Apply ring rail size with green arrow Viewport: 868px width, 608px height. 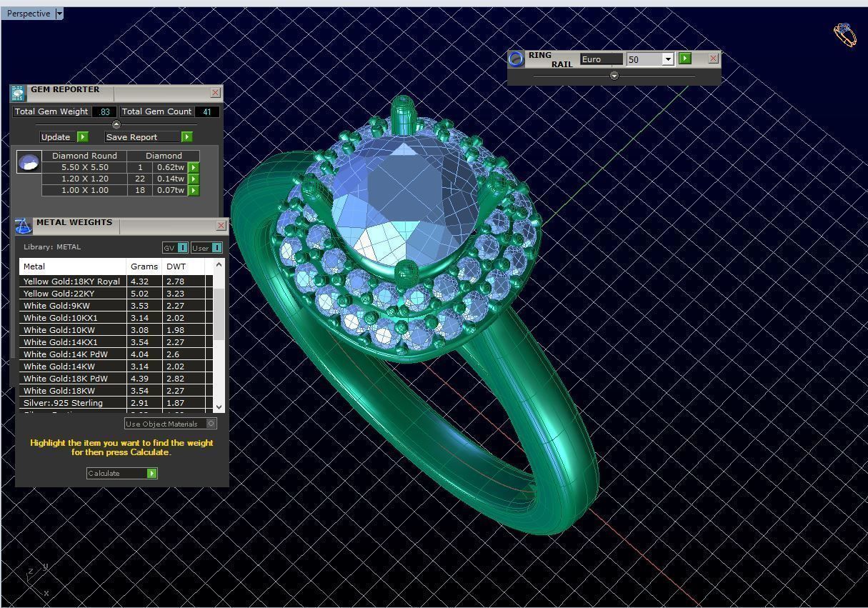pos(685,59)
